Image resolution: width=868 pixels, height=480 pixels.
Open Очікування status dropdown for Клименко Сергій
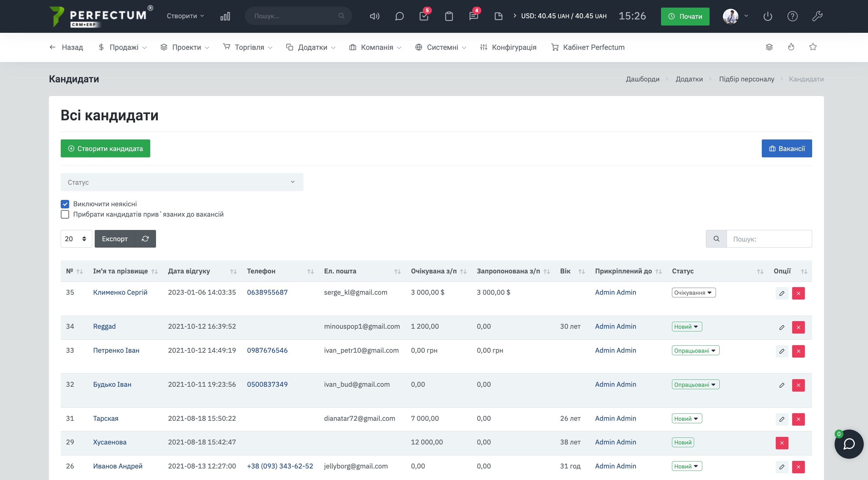click(x=693, y=293)
